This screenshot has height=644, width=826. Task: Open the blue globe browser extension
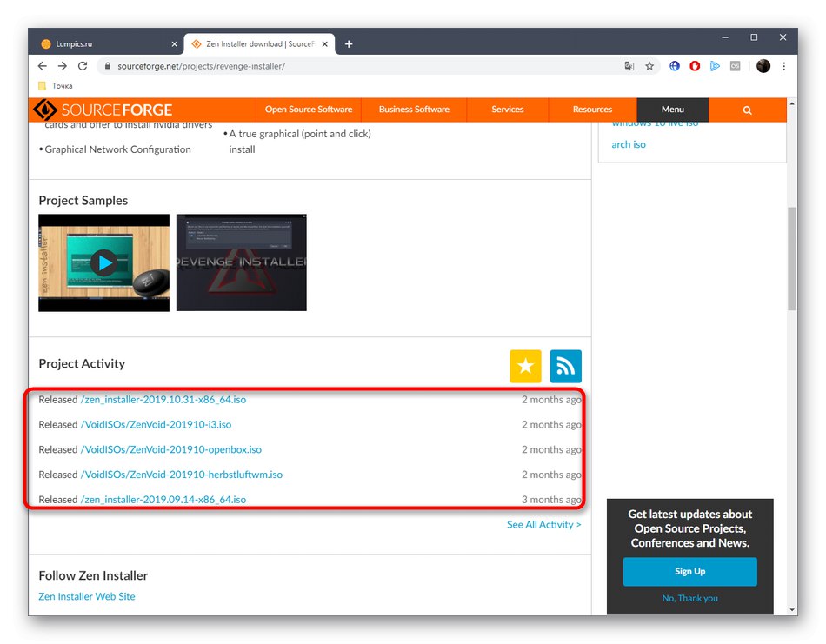(675, 66)
